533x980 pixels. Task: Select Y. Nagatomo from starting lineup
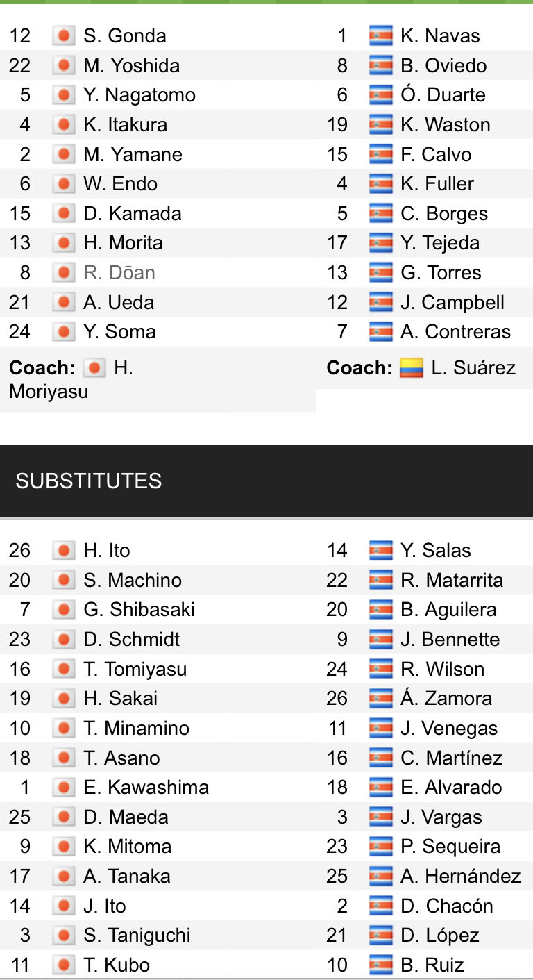tap(139, 95)
